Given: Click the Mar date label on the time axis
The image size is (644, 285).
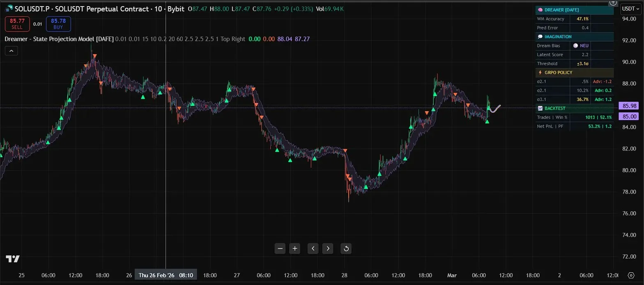Looking at the screenshot, I should pyautogui.click(x=452, y=275).
